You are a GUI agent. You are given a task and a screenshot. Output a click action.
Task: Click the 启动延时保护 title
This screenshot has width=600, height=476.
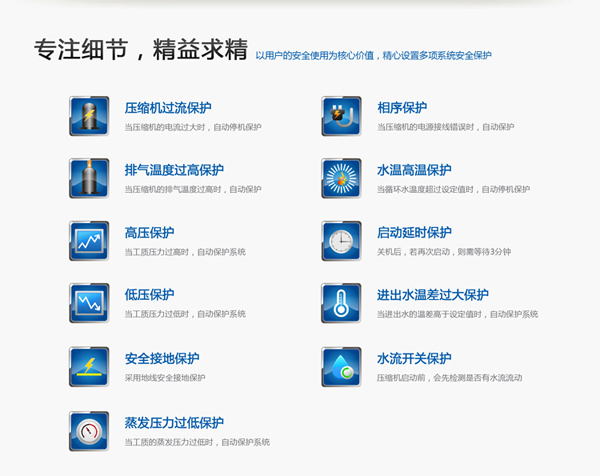414,233
